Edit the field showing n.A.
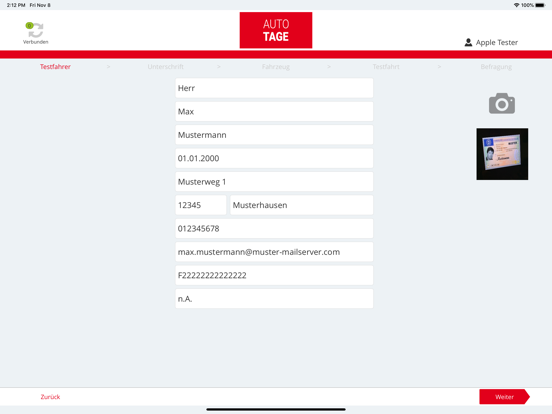 (x=274, y=299)
